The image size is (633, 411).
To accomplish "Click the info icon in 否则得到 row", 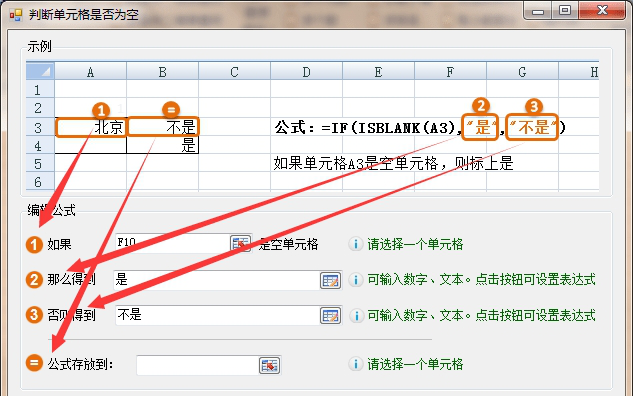I will pos(356,315).
